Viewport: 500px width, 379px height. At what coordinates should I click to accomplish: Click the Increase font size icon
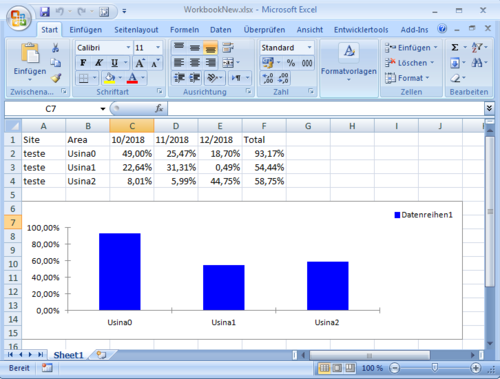click(x=140, y=63)
